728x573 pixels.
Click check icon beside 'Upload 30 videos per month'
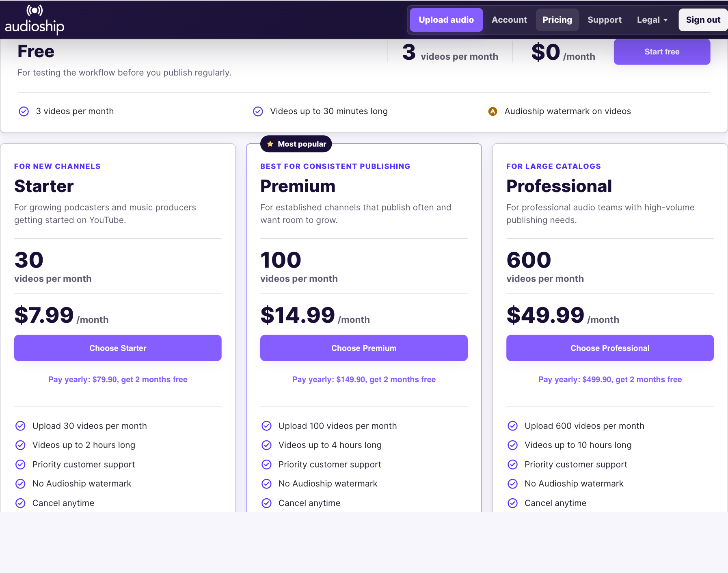point(20,426)
